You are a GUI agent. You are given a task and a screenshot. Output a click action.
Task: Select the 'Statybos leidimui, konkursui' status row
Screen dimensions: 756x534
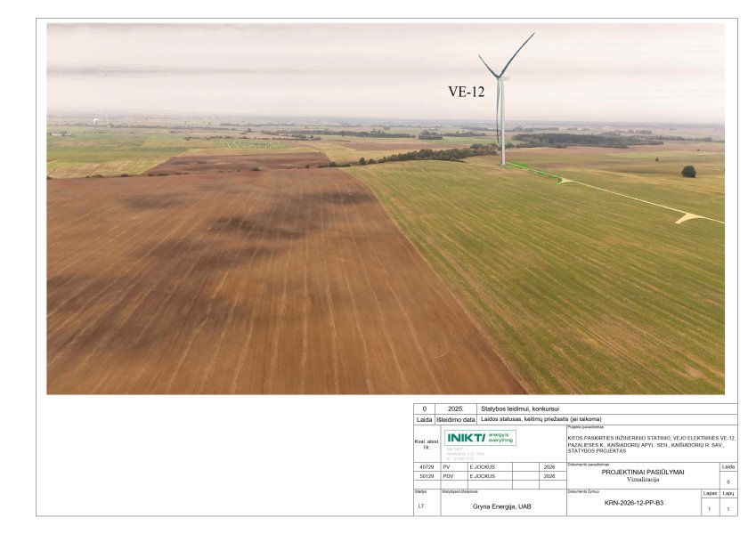(x=521, y=409)
